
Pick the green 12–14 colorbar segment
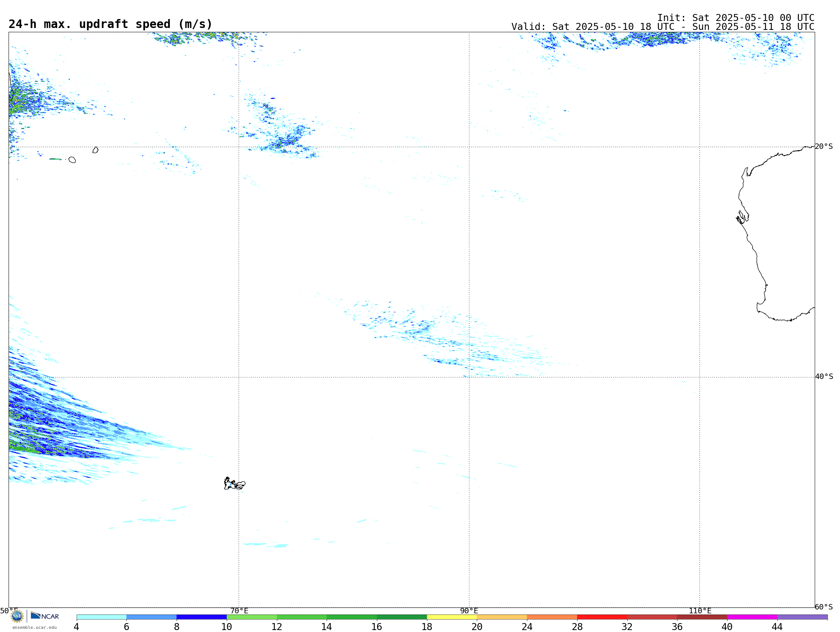click(302, 617)
